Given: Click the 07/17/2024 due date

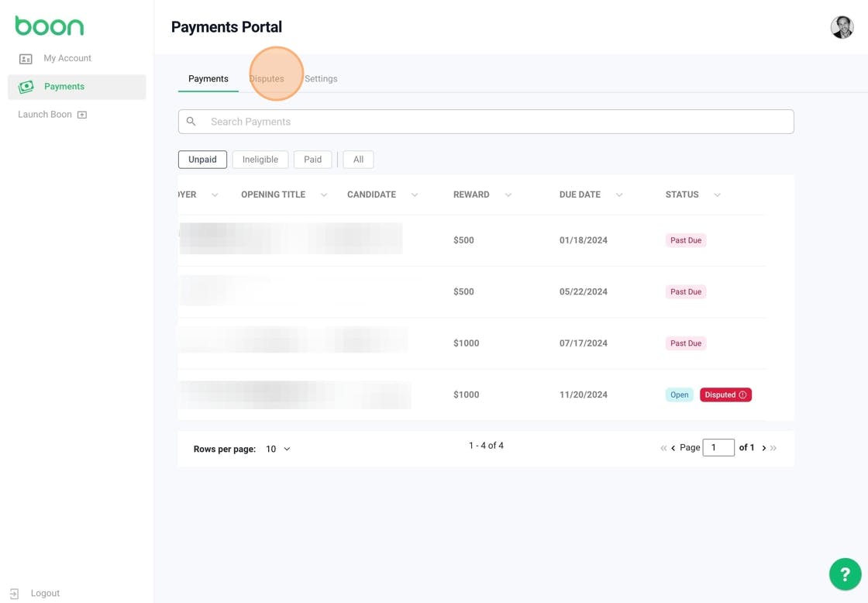Looking at the screenshot, I should pos(584,343).
